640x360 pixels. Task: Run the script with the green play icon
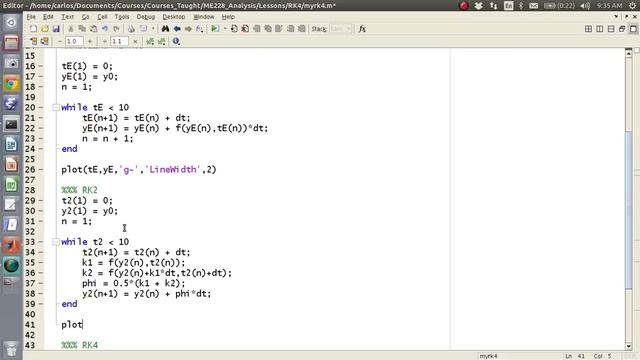point(214,29)
